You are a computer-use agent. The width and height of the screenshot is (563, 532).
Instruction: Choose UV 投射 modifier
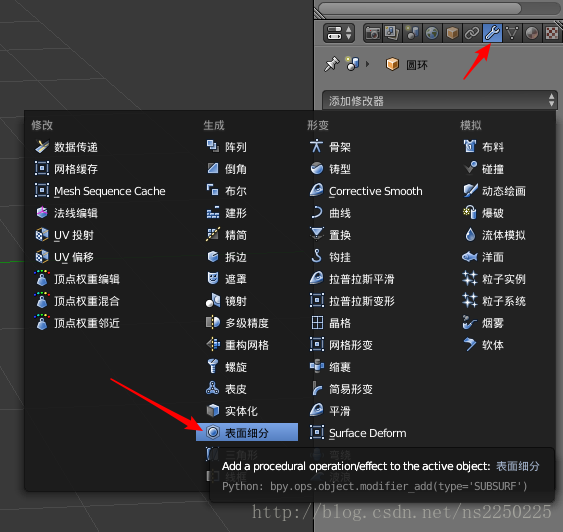click(65, 235)
